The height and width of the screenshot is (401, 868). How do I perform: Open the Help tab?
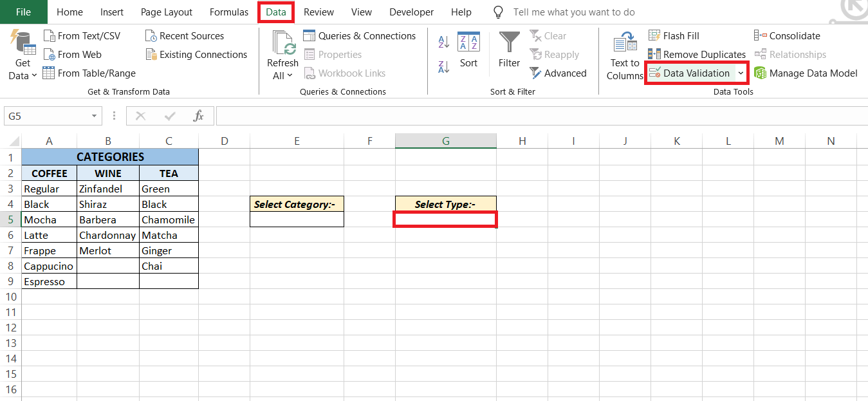[x=461, y=12]
